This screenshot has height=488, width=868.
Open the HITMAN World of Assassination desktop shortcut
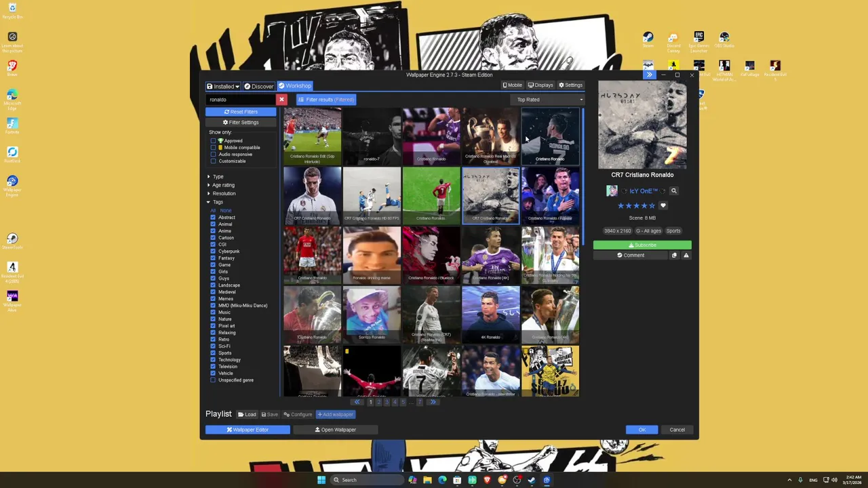724,70
